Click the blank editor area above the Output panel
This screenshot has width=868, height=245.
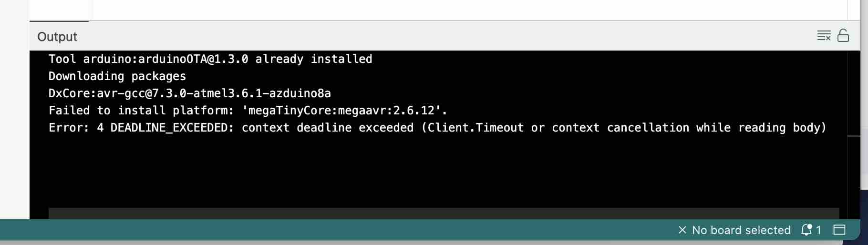pyautogui.click(x=429, y=10)
